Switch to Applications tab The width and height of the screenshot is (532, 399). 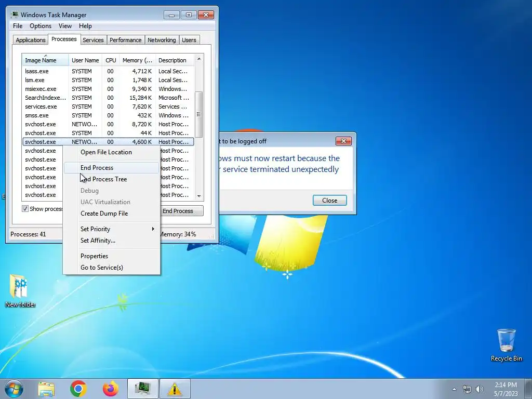coord(31,40)
